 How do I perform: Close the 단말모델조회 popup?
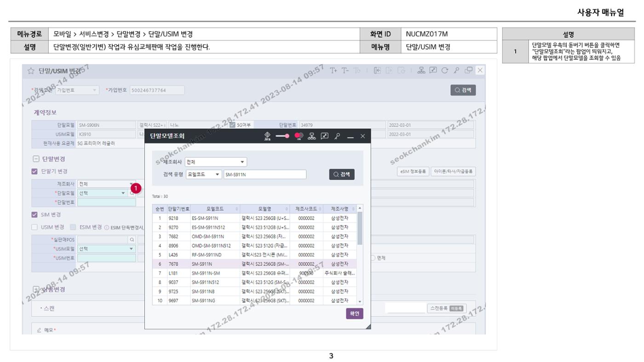point(363,136)
